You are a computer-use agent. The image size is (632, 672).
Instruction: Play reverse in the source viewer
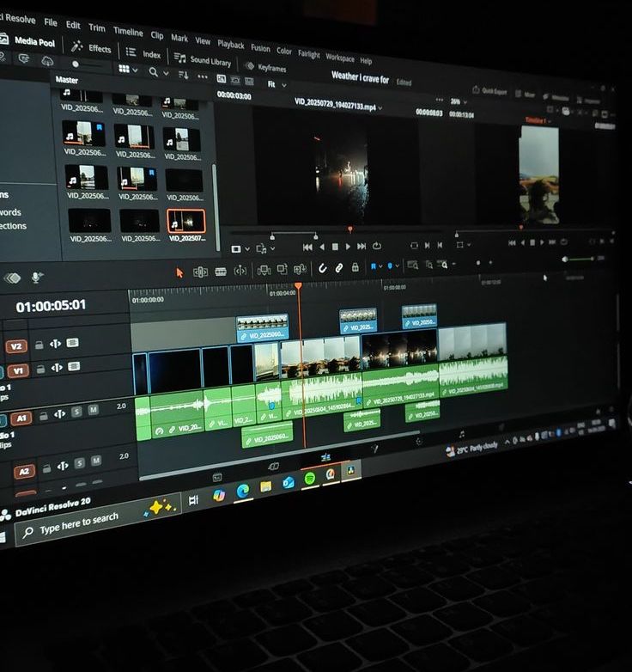coord(322,247)
